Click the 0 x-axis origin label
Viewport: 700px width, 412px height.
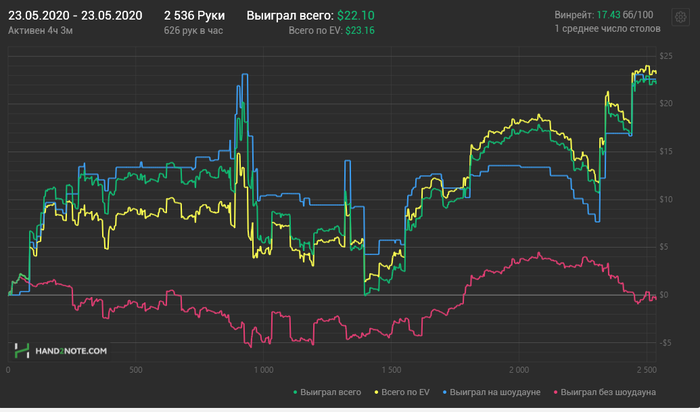tap(8, 370)
